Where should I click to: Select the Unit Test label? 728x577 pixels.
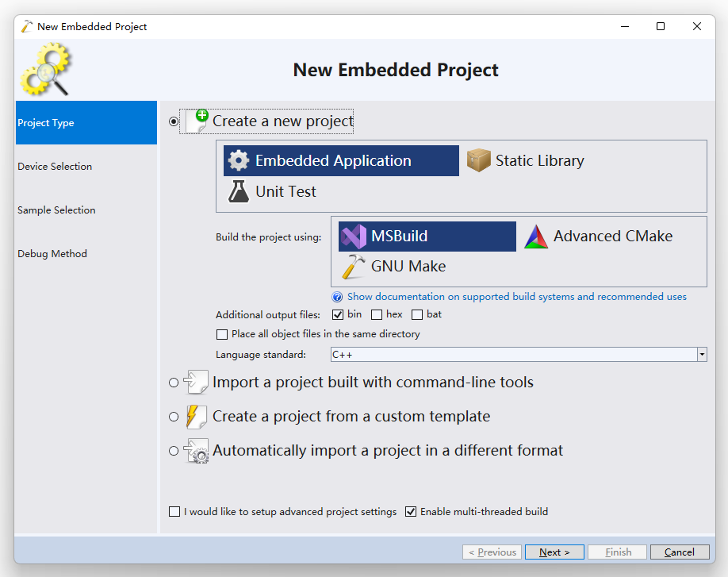coord(285,191)
